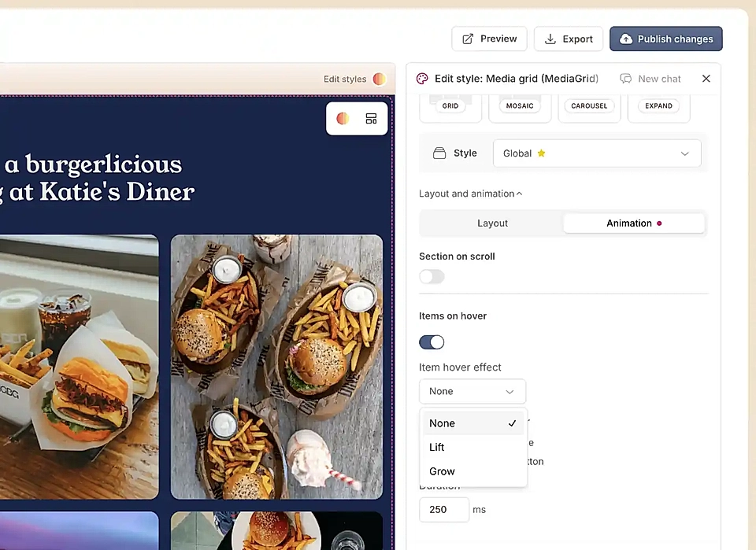Viewport: 756px width, 550px height.
Task: Click the burgers and fries overhead photo
Action: click(276, 367)
